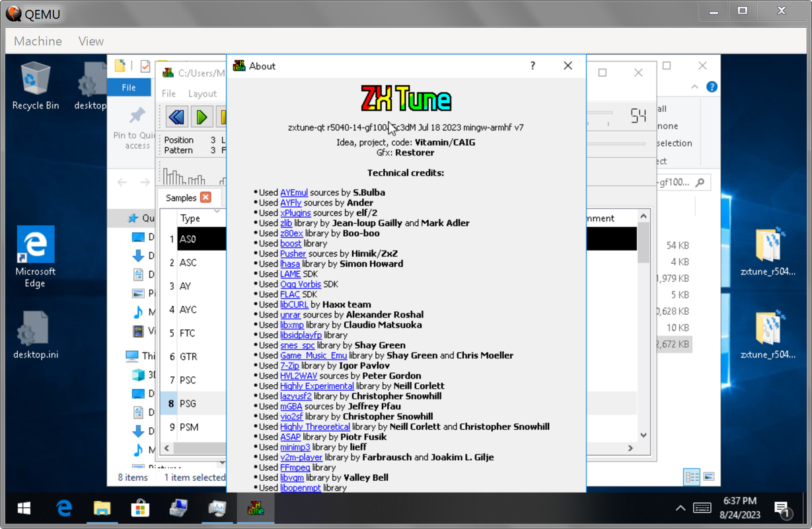
Task: Open the AYEmul link
Action: point(294,192)
